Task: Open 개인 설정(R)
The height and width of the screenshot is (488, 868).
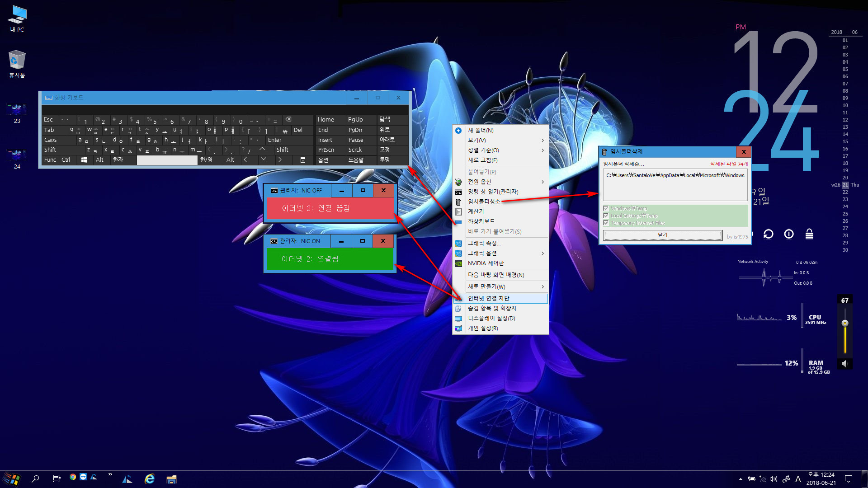Action: [x=500, y=328]
